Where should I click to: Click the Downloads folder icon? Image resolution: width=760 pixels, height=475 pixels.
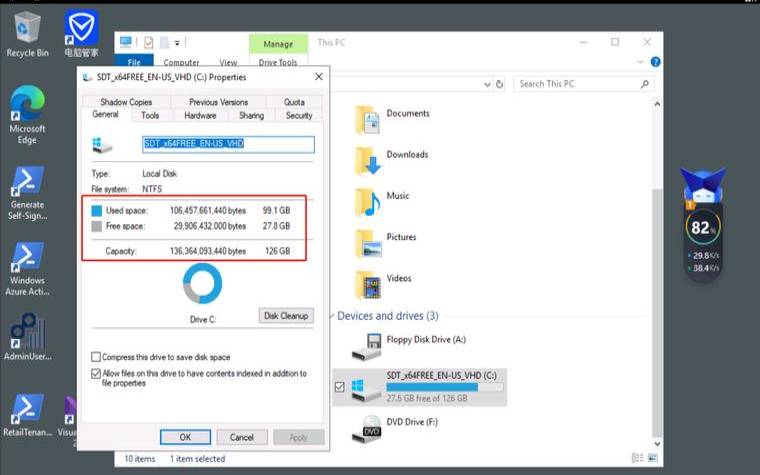tap(368, 160)
